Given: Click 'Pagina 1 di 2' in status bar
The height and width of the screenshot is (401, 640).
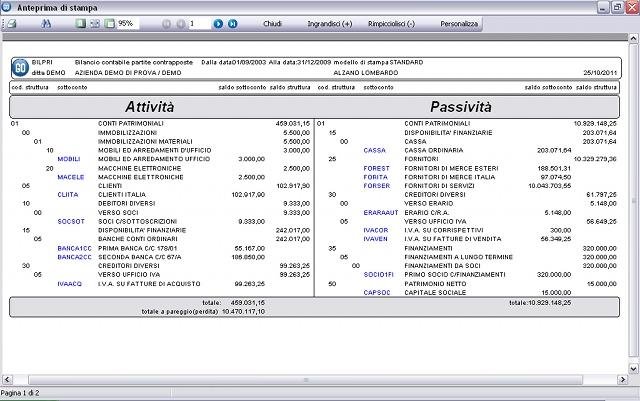Looking at the screenshot, I should (x=20, y=393).
